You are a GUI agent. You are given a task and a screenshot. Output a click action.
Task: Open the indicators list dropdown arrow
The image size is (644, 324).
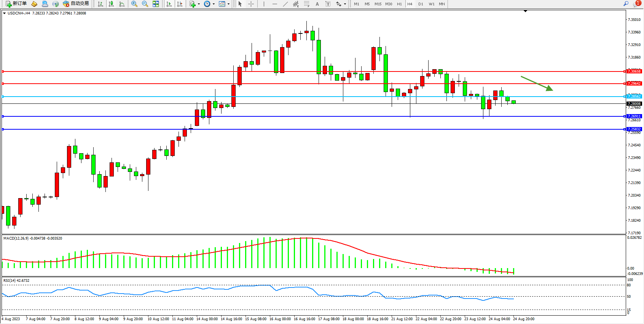(199, 4)
